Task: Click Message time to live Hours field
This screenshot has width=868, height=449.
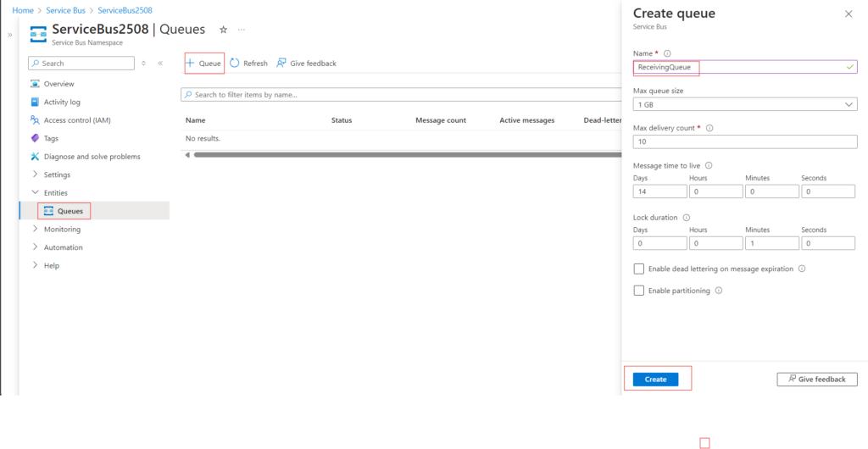Action: (x=715, y=191)
